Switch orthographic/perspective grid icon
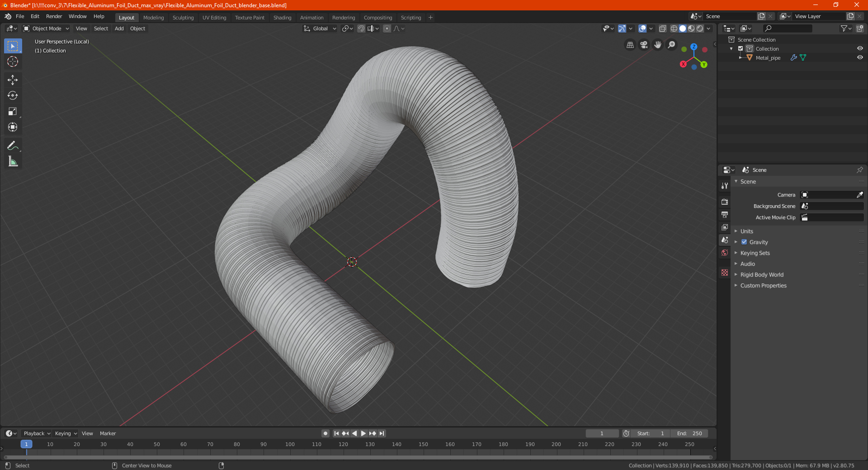Screen dimensions: 868x470 tap(630, 45)
